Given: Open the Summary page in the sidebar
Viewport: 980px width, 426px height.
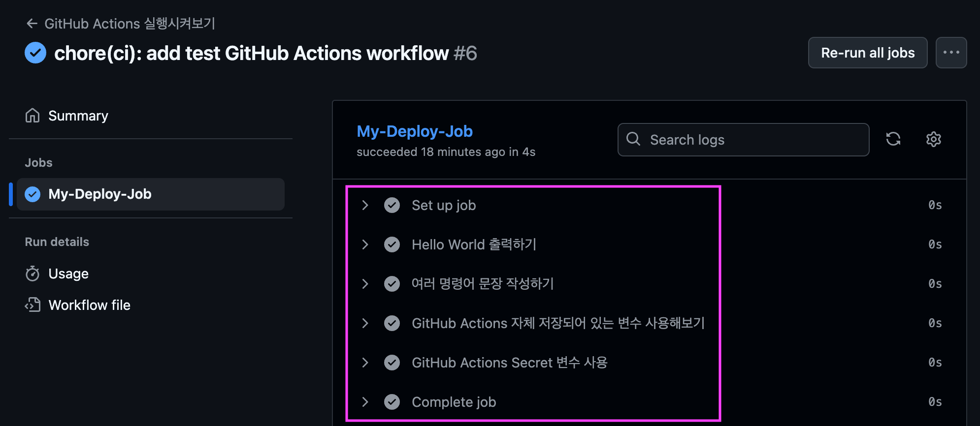Looking at the screenshot, I should (78, 116).
